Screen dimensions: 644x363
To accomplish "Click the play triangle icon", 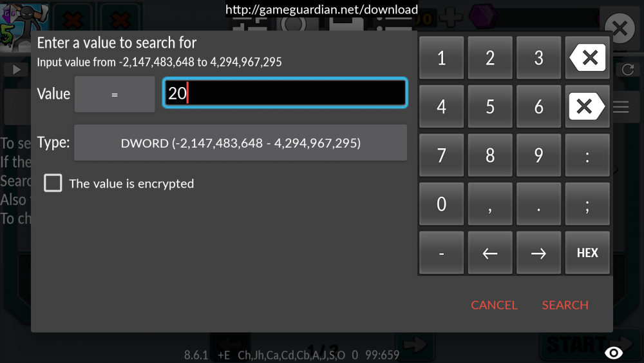I will pos(17,70).
